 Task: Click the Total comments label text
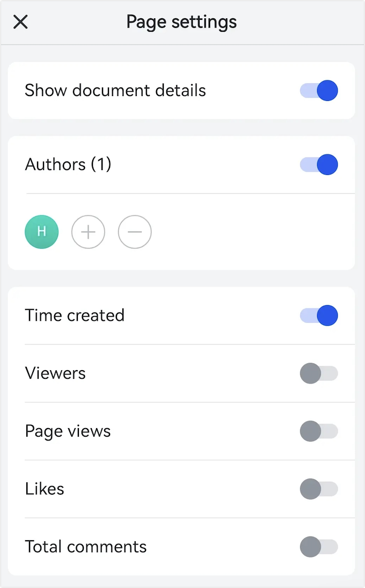(86, 547)
